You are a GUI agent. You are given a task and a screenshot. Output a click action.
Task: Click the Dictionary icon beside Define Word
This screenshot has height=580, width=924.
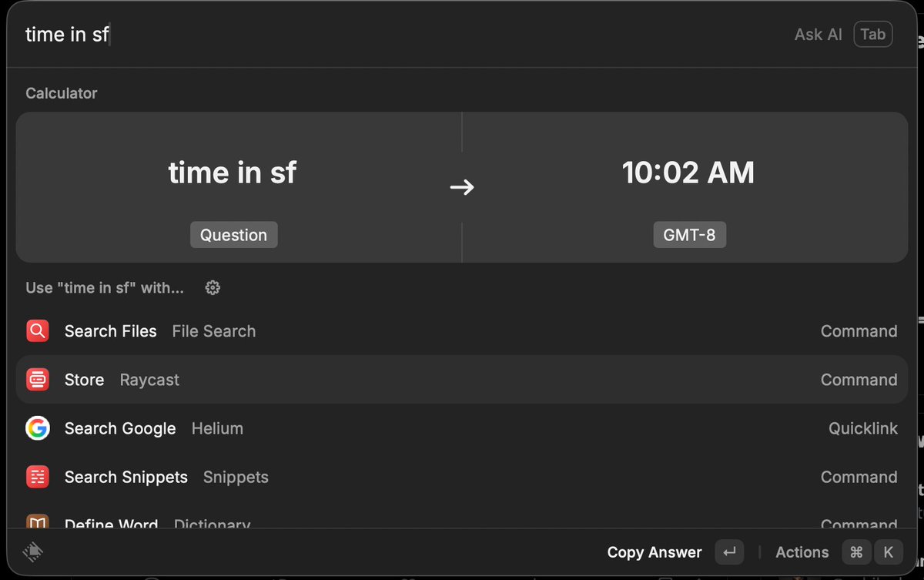pyautogui.click(x=37, y=524)
